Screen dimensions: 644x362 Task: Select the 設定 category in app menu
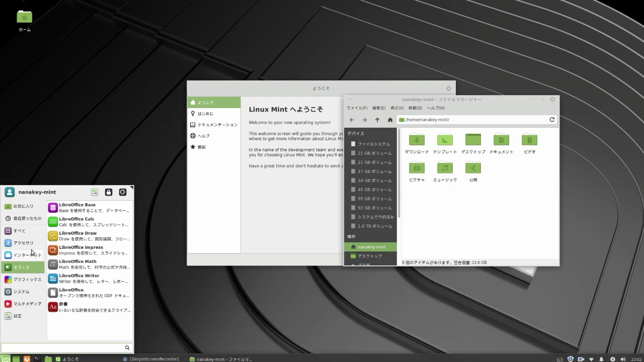23,316
